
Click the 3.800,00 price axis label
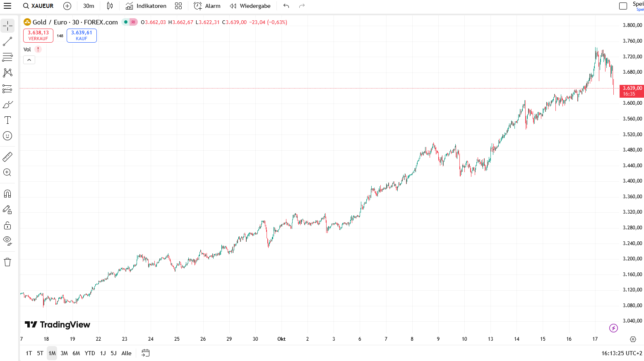(632, 25)
